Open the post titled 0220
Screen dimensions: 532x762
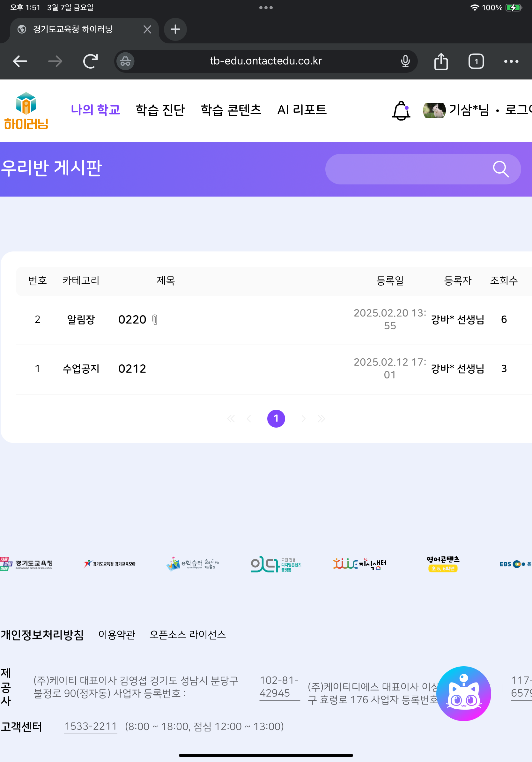(x=132, y=320)
